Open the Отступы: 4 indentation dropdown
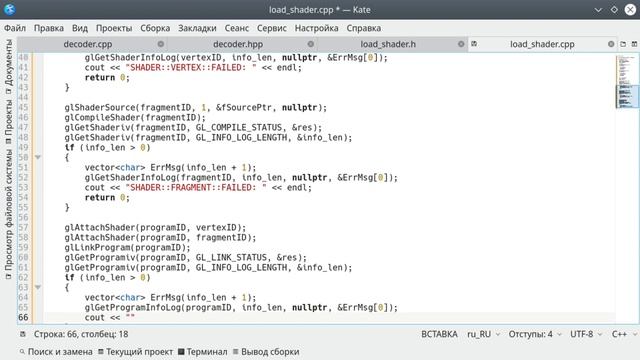 pyautogui.click(x=535, y=334)
